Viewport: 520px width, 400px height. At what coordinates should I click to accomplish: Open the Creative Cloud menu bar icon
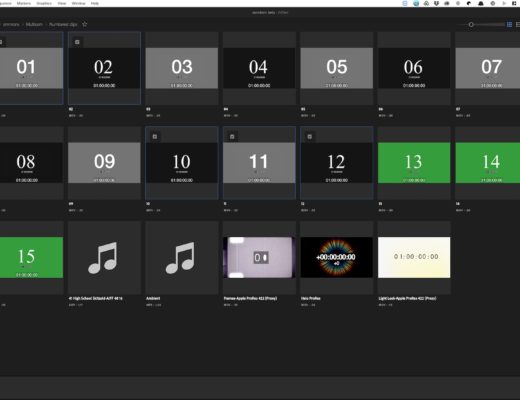(447, 3)
